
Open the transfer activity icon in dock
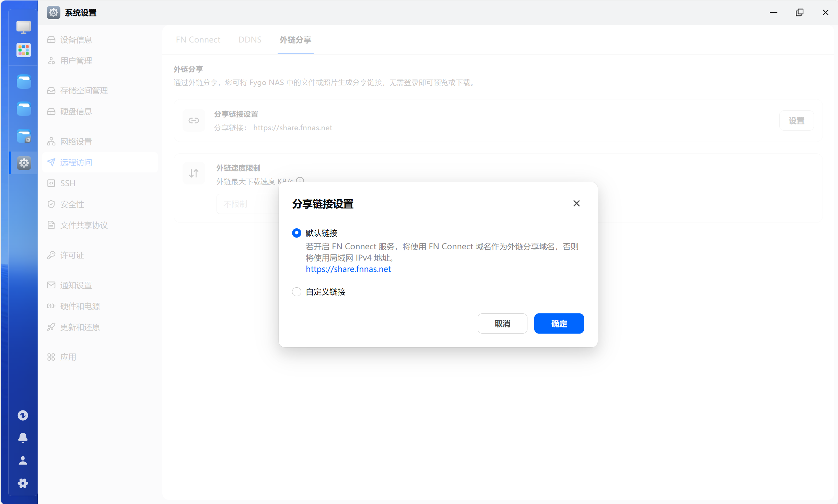point(23,416)
